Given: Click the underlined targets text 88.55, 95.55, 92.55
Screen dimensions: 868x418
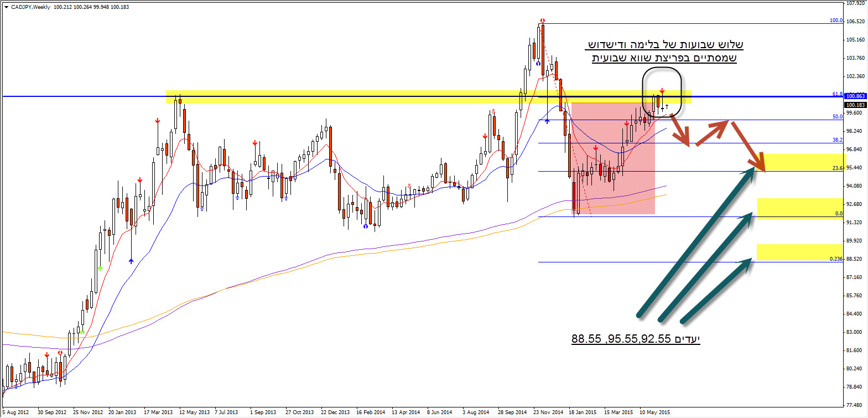Looking at the screenshot, I should (x=636, y=339).
